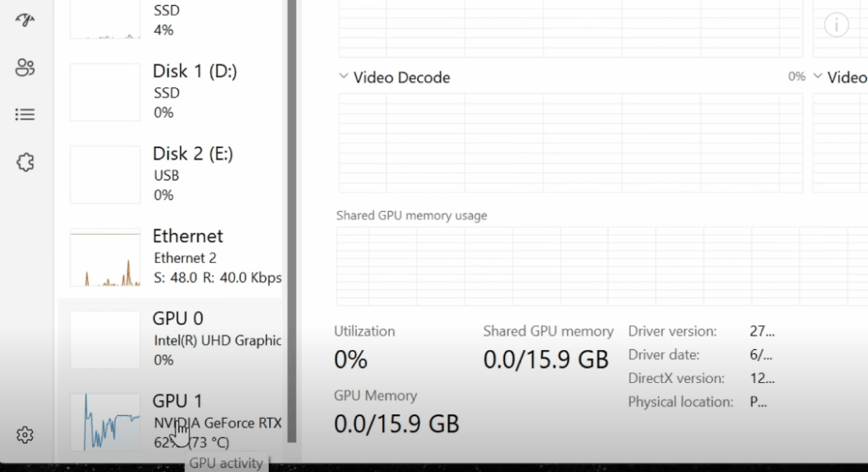868x472 pixels.
Task: Select the NVIDIA GeForce RTX label
Action: 217,423
